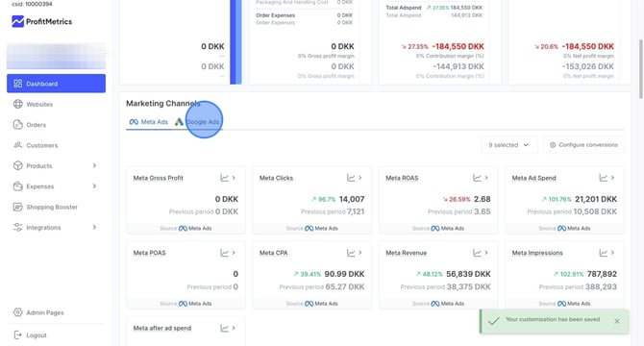This screenshot has height=346, width=644.
Task: Click the Order Expenses label
Action: click(x=275, y=15)
